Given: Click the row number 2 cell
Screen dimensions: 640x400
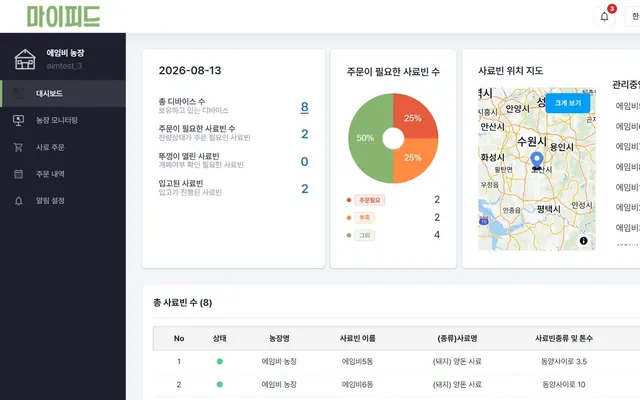Looking at the screenshot, I should (179, 384).
